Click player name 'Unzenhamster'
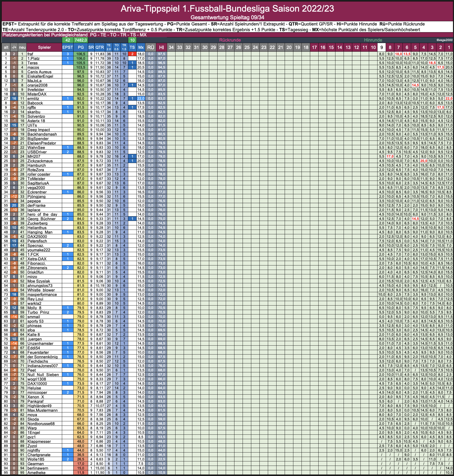Screen dimensions: 454x476 (40, 343)
